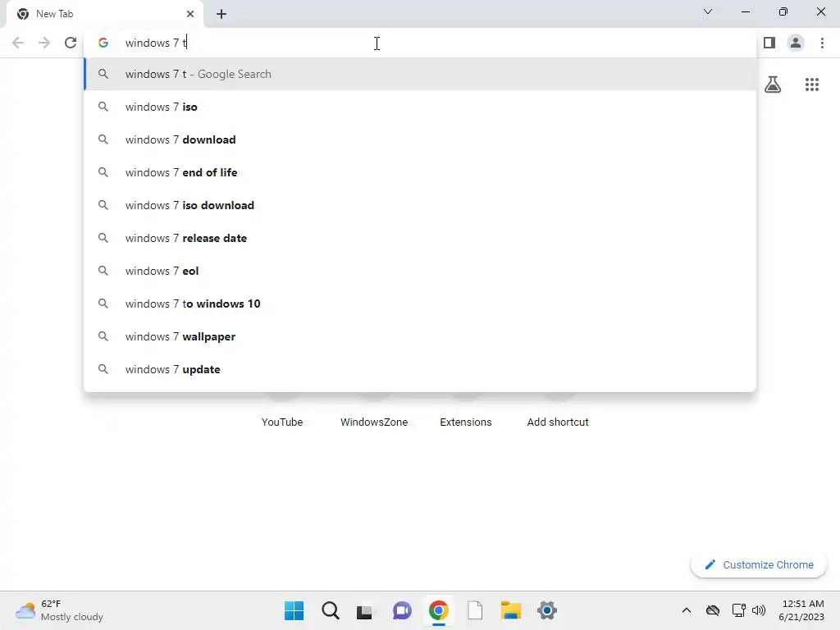840x630 pixels.
Task: Click the Google G icon in omnibox
Action: click(x=103, y=43)
